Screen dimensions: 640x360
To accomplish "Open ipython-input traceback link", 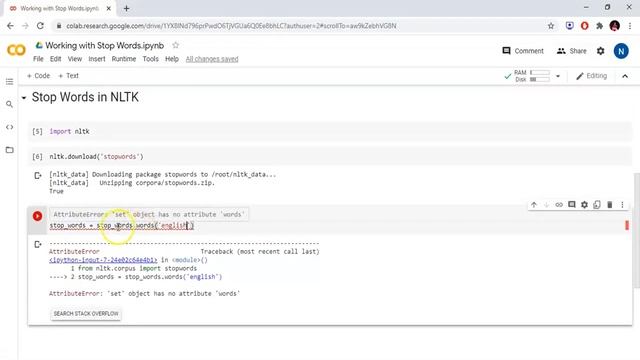I will pyautogui.click(x=103, y=260).
